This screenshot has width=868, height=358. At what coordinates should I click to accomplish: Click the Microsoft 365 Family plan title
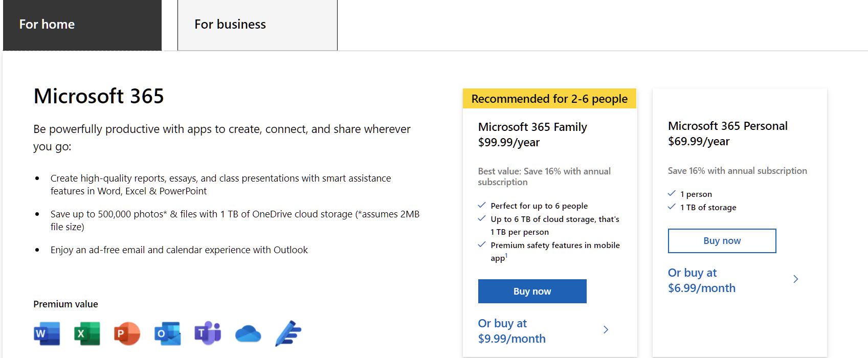532,127
